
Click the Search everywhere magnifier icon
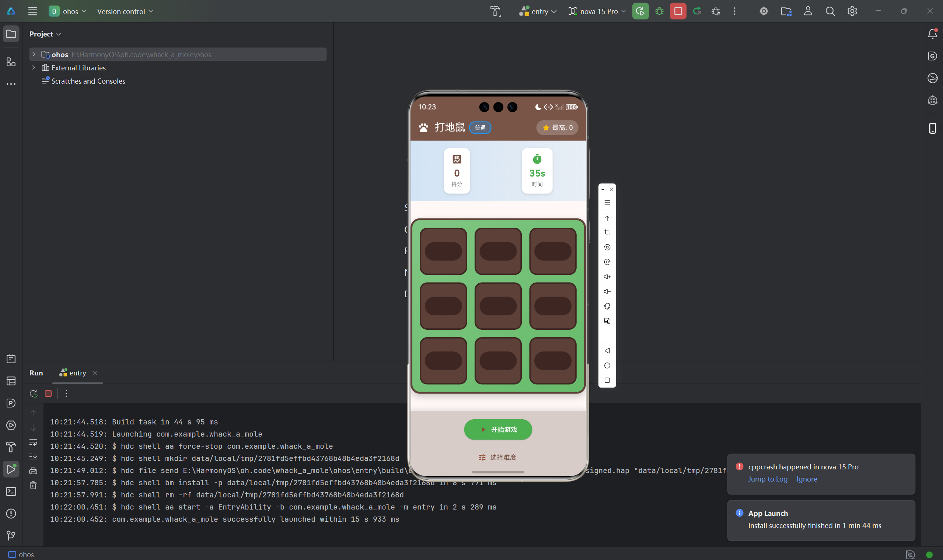830,11
